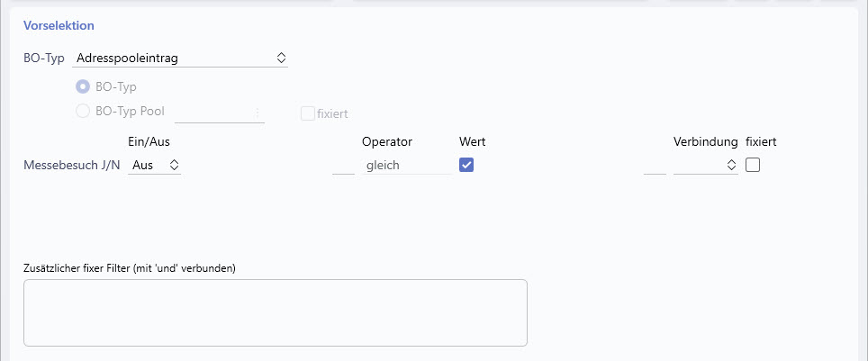
Task: Select the BO-Typ radio button
Action: (x=83, y=87)
